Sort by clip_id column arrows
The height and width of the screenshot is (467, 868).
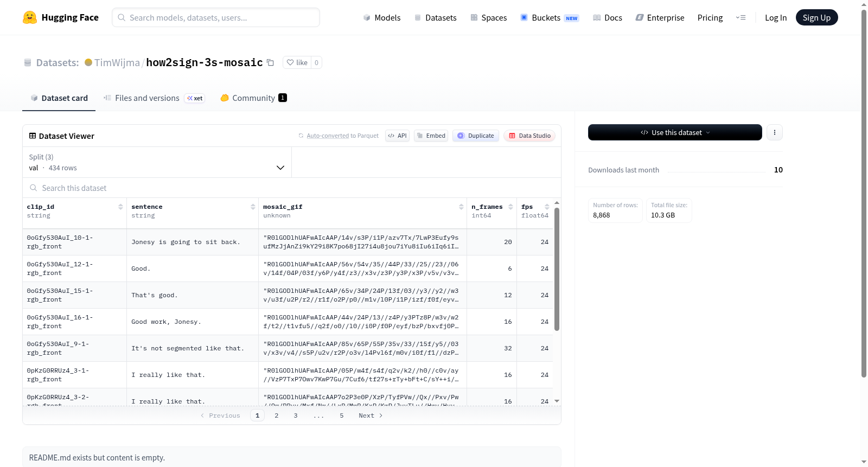(120, 207)
